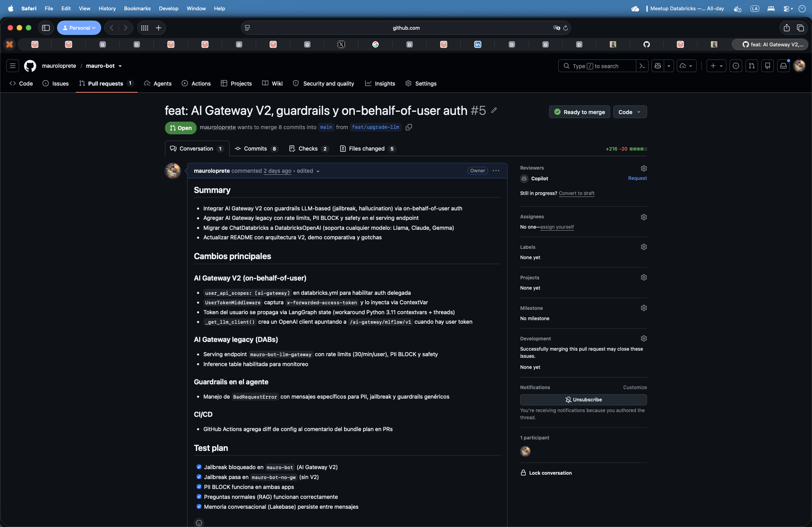
Task: Reload the github.com page
Action: pos(566,28)
